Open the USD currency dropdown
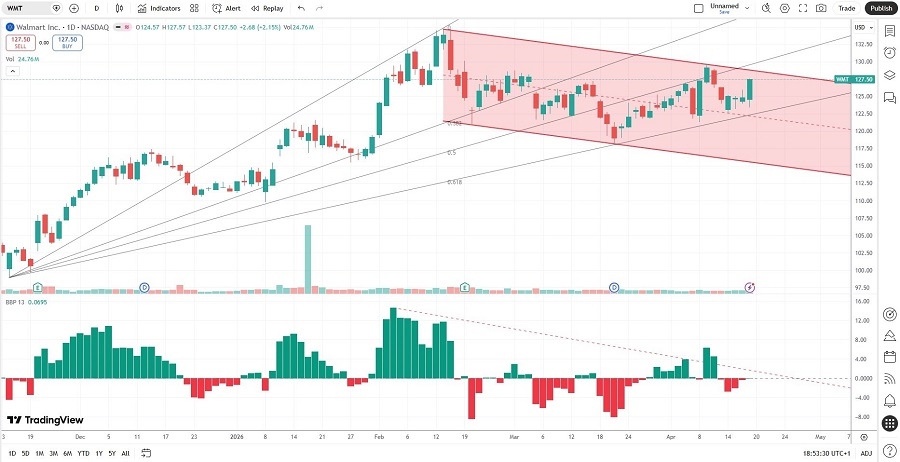 [864, 27]
